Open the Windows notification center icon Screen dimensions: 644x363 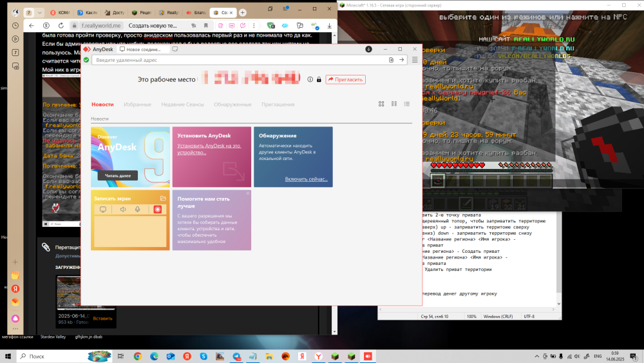coord(634,356)
